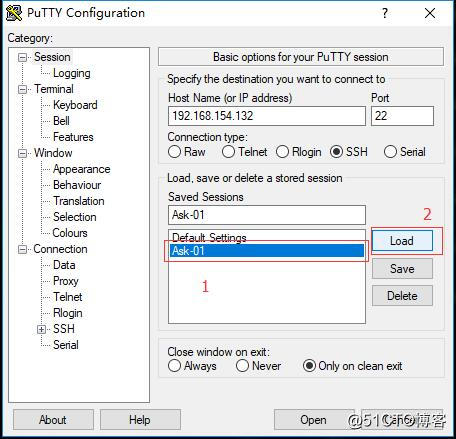
Task: Collapse the Session tree node
Action: pos(22,57)
